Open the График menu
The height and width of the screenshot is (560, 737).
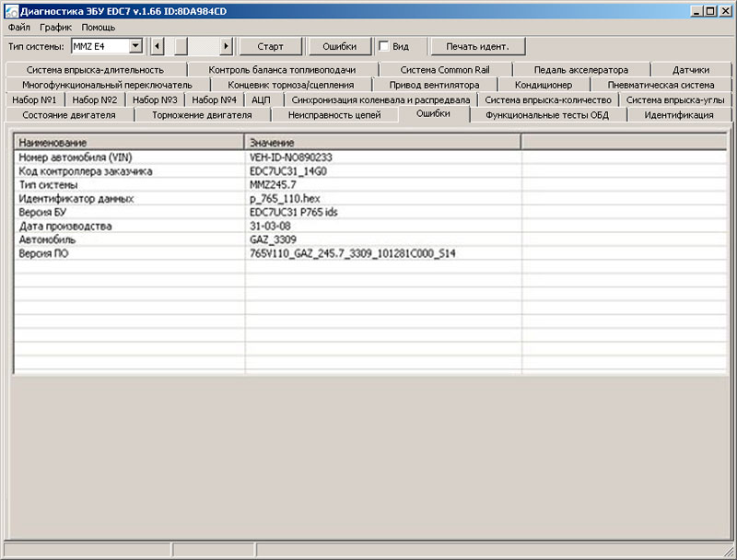tap(55, 27)
